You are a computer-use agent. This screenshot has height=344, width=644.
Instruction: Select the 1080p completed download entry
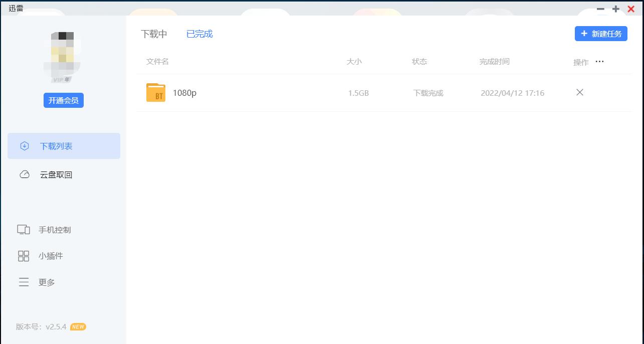[x=185, y=93]
